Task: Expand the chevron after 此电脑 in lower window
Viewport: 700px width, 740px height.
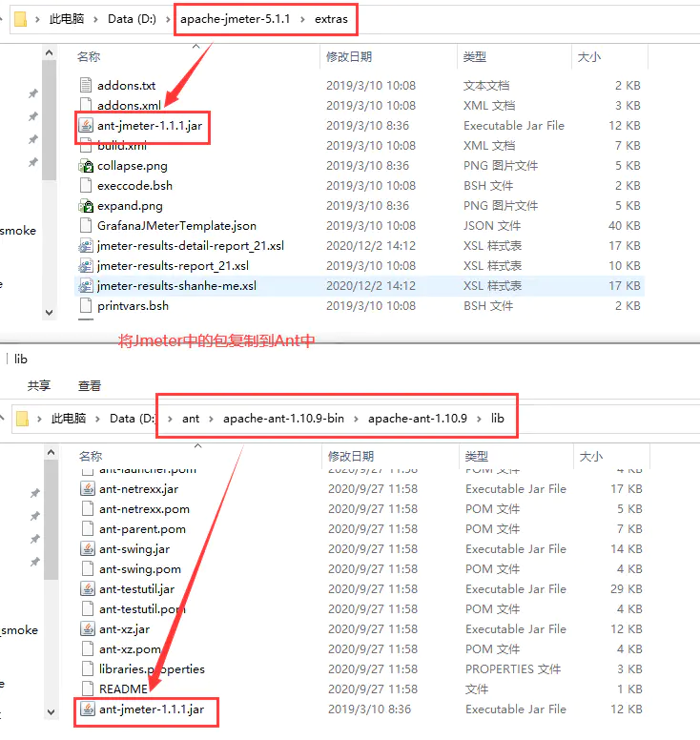Action: click(x=97, y=419)
